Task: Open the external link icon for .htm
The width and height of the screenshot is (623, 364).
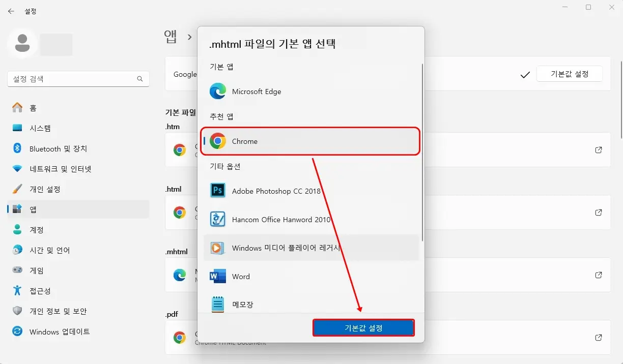Action: (599, 150)
